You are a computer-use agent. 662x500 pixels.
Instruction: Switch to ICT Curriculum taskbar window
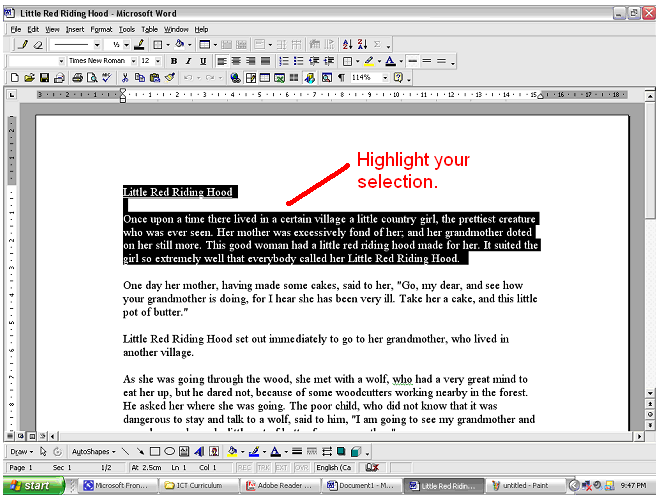pos(198,486)
